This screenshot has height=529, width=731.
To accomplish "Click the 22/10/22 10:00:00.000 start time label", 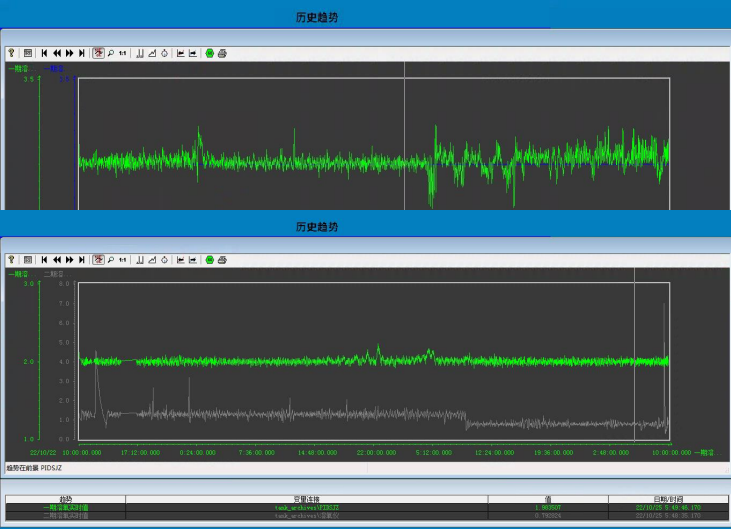I will tap(65, 453).
